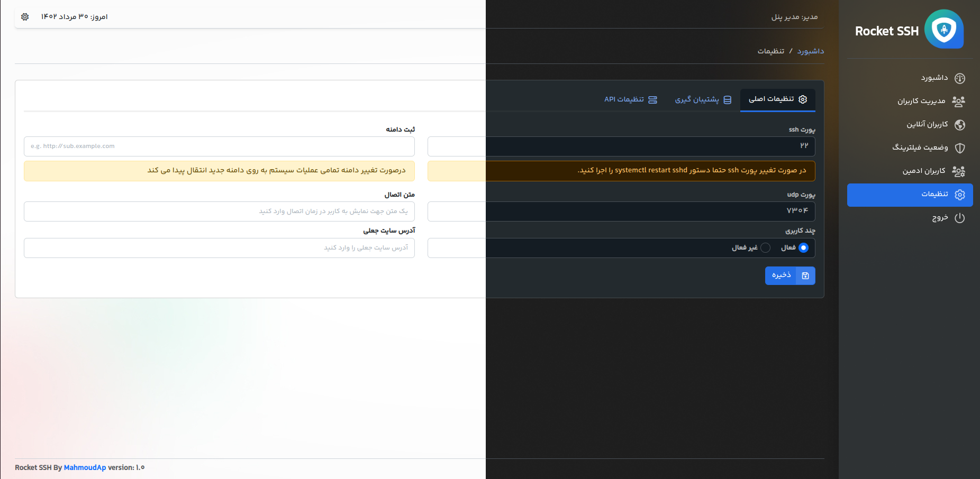Viewport: 980px width, 479px height.
Task: Focus the پورت ssh input field
Action: (621, 146)
